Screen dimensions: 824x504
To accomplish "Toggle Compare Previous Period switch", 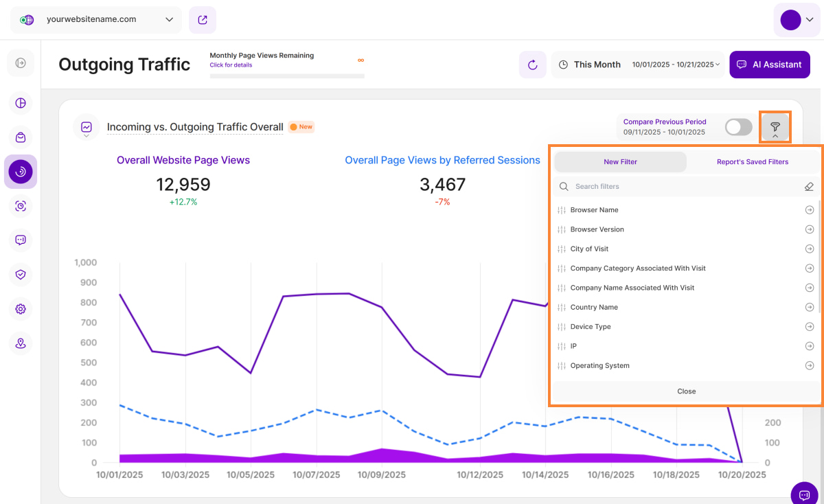I will pyautogui.click(x=739, y=127).
